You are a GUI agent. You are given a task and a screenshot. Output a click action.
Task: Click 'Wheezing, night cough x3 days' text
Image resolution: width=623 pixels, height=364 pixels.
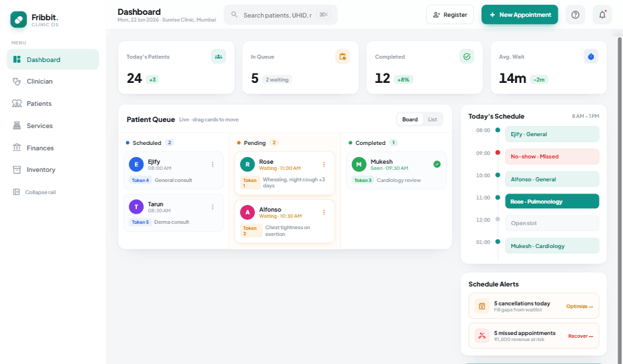click(294, 183)
